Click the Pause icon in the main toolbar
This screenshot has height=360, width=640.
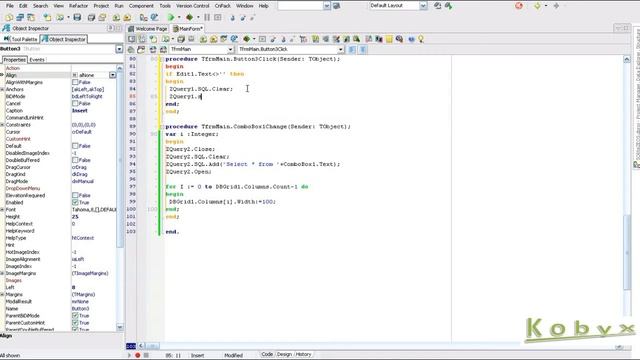tap(207, 17)
